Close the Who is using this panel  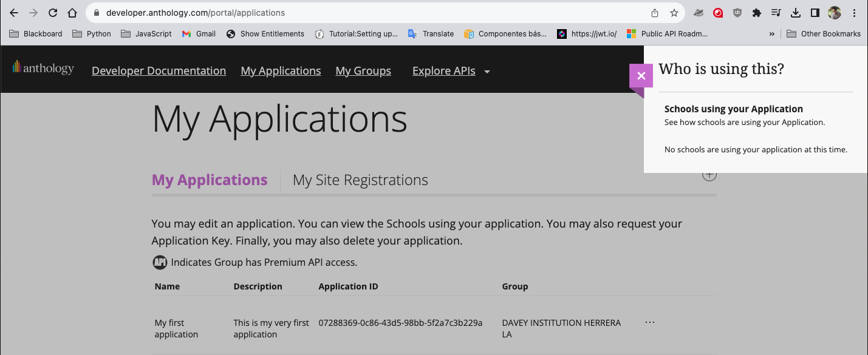pos(641,76)
